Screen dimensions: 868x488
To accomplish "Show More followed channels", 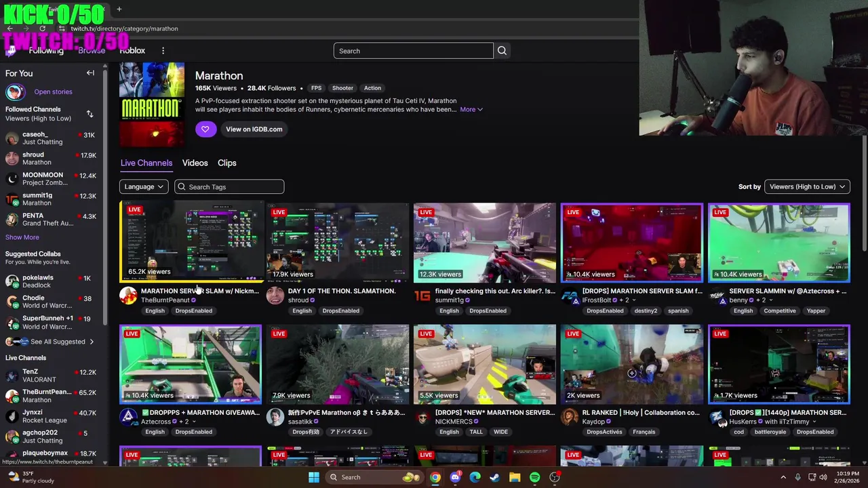I will coord(22,237).
